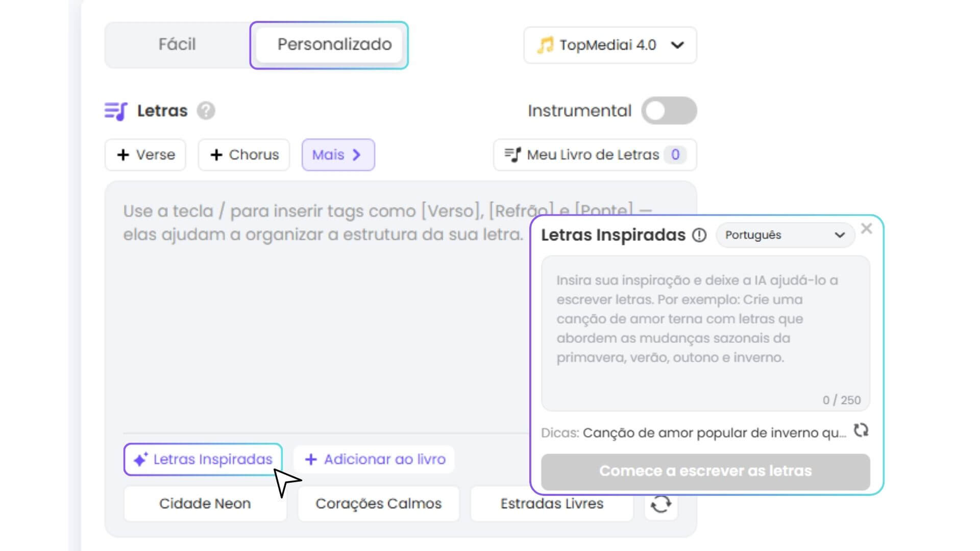This screenshot has width=980, height=551.
Task: Open the TopMediai 4.0 model dropdown
Action: click(679, 45)
